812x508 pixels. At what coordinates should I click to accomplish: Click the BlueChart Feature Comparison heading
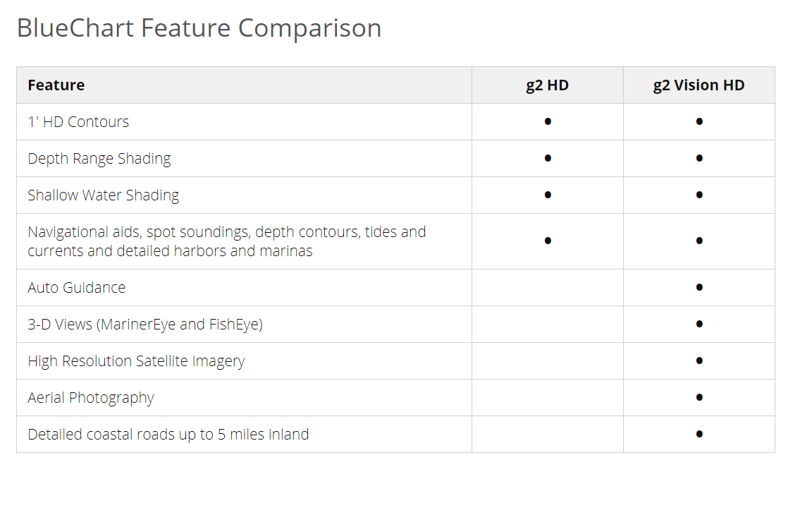[199, 28]
